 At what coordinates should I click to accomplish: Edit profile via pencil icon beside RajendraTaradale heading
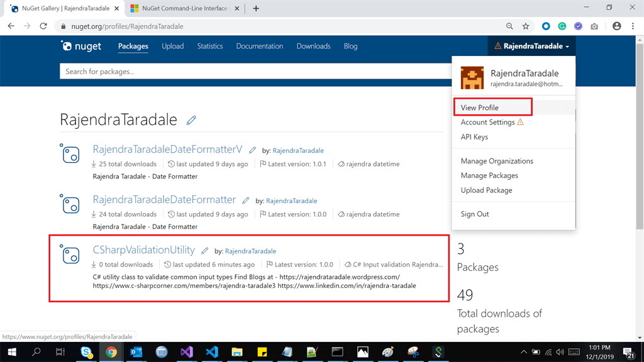[191, 120]
